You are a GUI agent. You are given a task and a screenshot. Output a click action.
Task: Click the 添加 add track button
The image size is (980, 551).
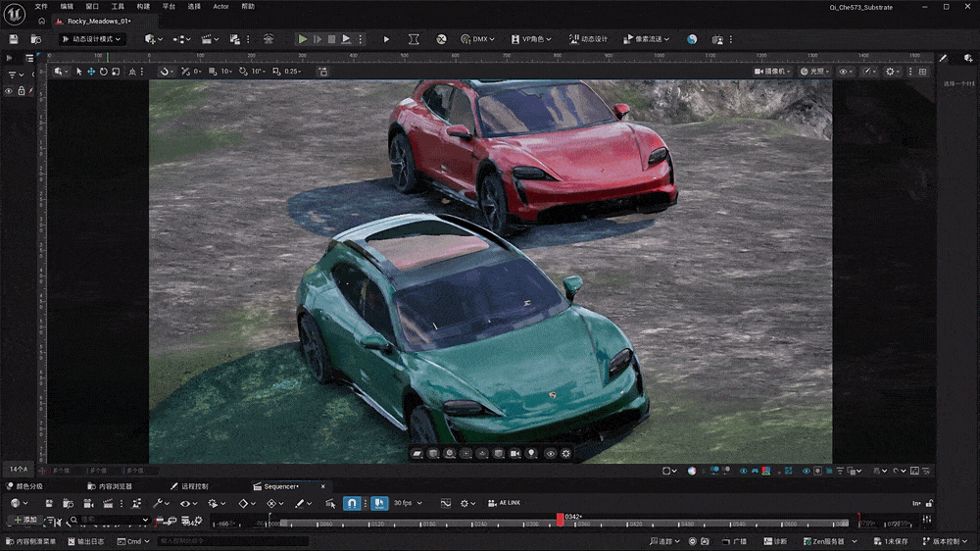pyautogui.click(x=25, y=520)
